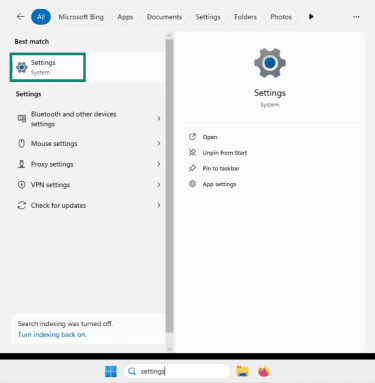Go back with the left arrow
Image resolution: width=375 pixels, height=383 pixels.
click(x=21, y=17)
